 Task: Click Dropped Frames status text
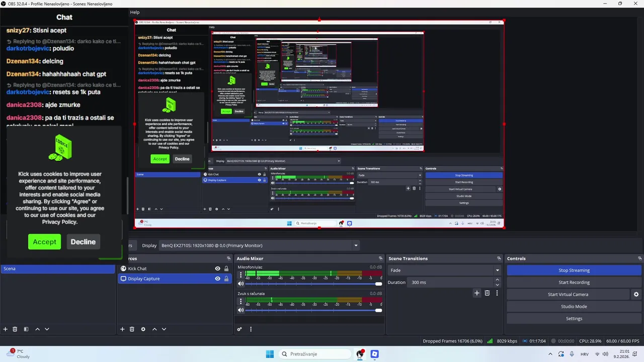pos(453,341)
